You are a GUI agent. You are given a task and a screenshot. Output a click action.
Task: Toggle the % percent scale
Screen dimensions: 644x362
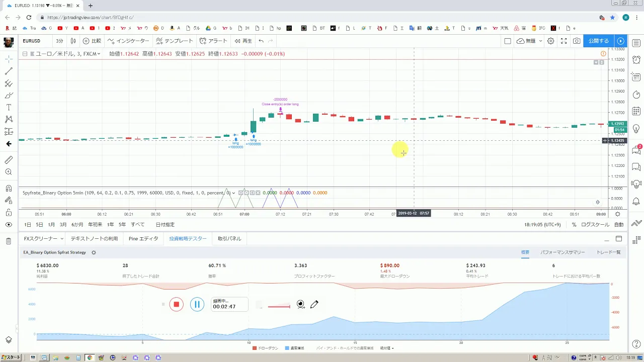(574, 225)
